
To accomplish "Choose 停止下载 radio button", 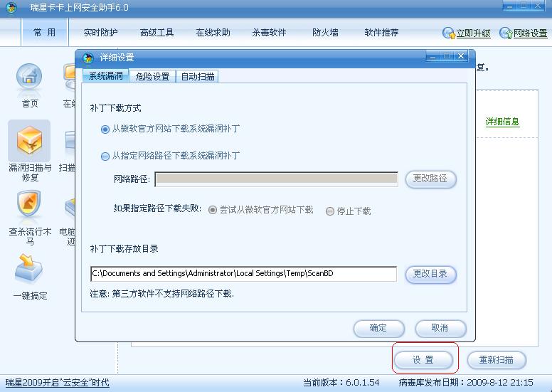I will (x=329, y=211).
